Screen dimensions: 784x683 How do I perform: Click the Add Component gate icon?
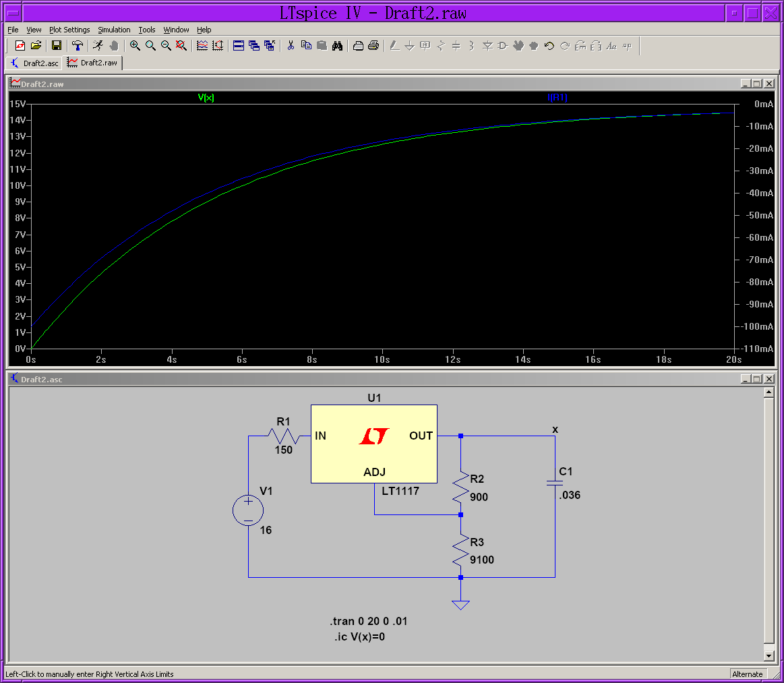(x=503, y=46)
